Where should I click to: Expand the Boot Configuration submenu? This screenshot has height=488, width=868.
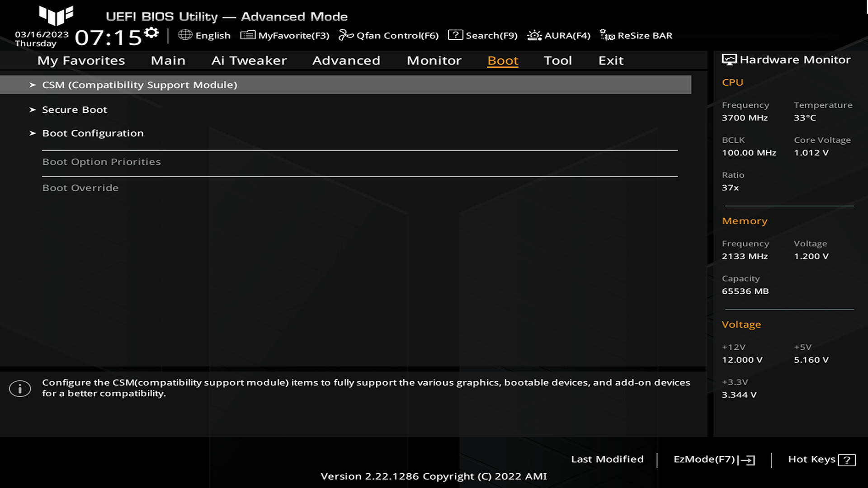[x=93, y=133]
